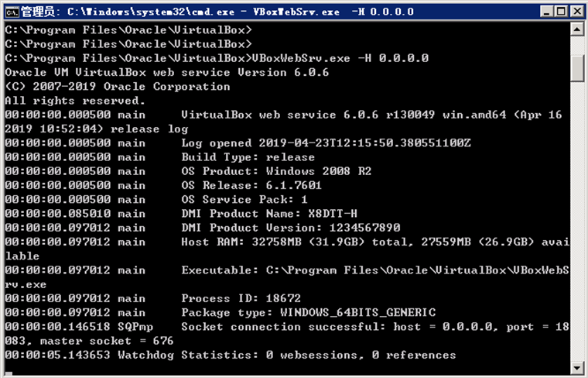Click the "Host RAM: 32758MB" text
588x378 pixels.
point(241,242)
